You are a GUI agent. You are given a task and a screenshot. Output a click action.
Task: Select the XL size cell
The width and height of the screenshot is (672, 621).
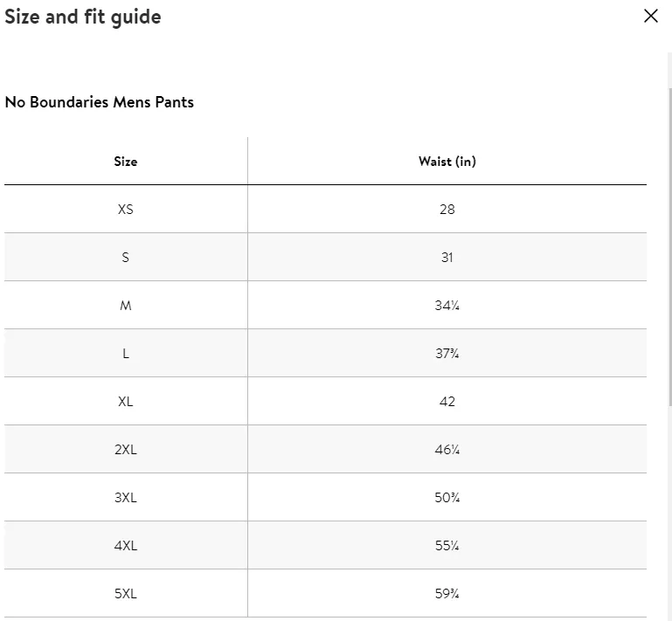coord(126,401)
